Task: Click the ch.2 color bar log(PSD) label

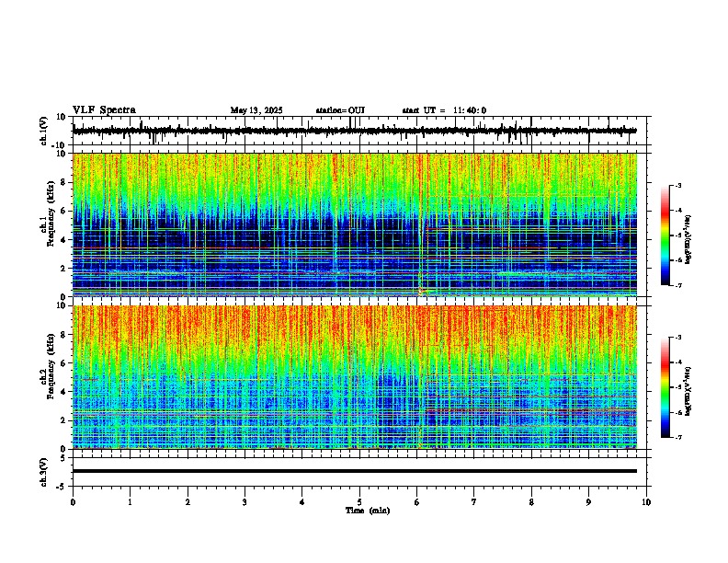Action: tap(688, 391)
